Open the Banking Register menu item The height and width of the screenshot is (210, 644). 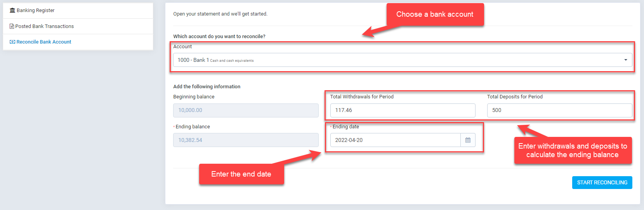click(36, 10)
